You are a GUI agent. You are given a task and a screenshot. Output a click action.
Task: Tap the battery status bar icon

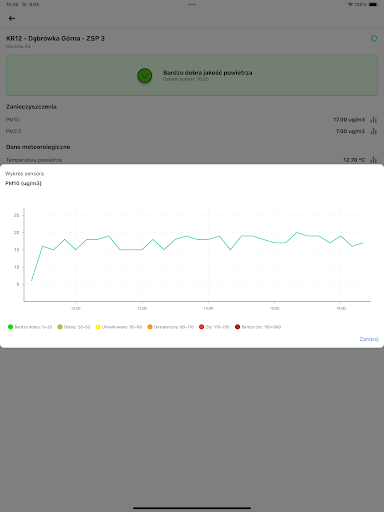click(374, 4)
